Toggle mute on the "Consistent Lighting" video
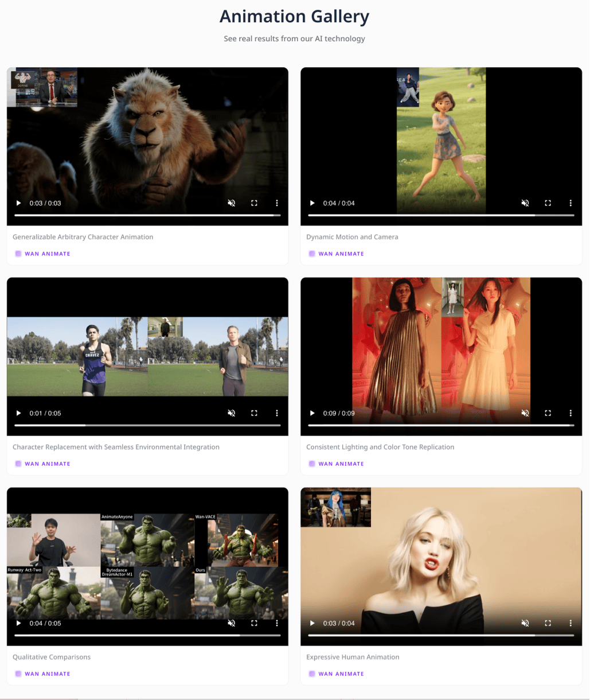This screenshot has width=590, height=700. tap(525, 413)
